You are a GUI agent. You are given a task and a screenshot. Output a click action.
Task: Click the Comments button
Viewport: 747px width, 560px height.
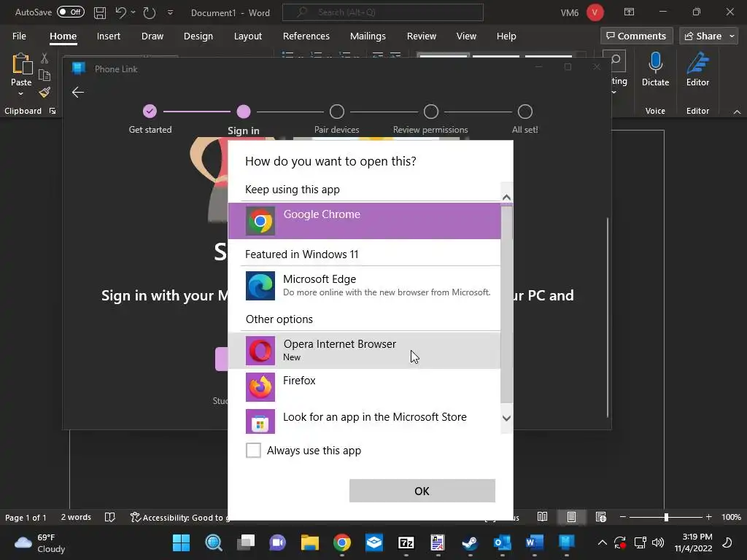(636, 36)
